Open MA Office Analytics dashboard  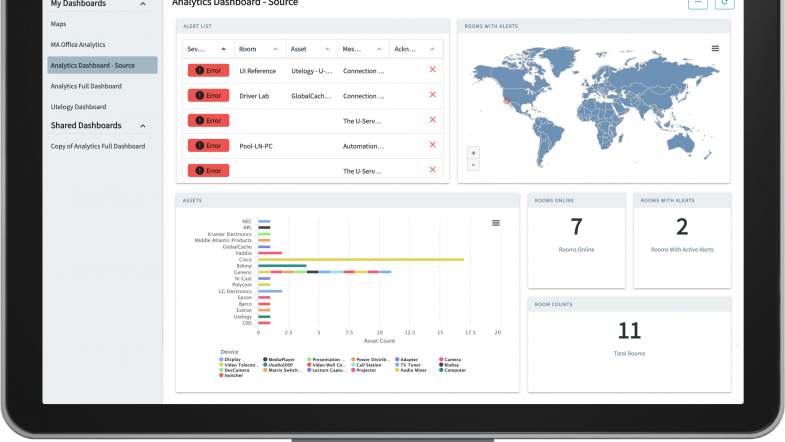coord(78,45)
